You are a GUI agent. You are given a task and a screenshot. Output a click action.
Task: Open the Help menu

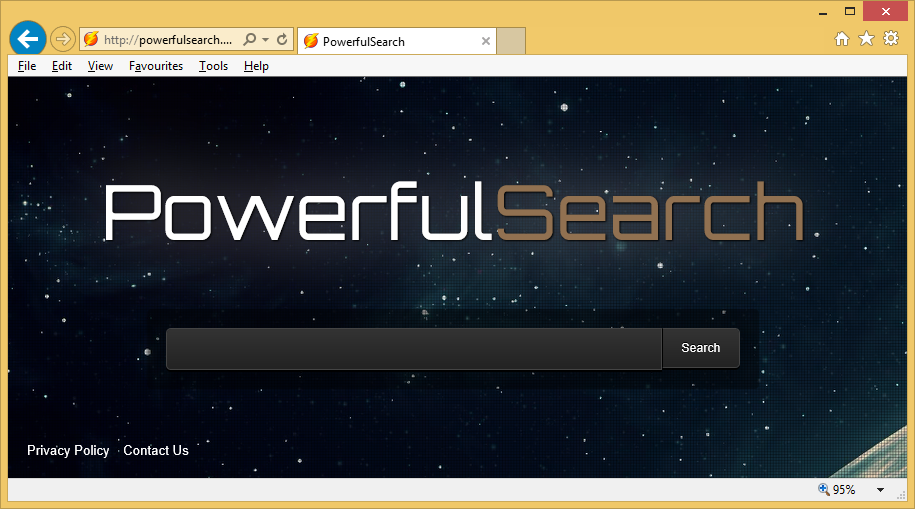256,66
